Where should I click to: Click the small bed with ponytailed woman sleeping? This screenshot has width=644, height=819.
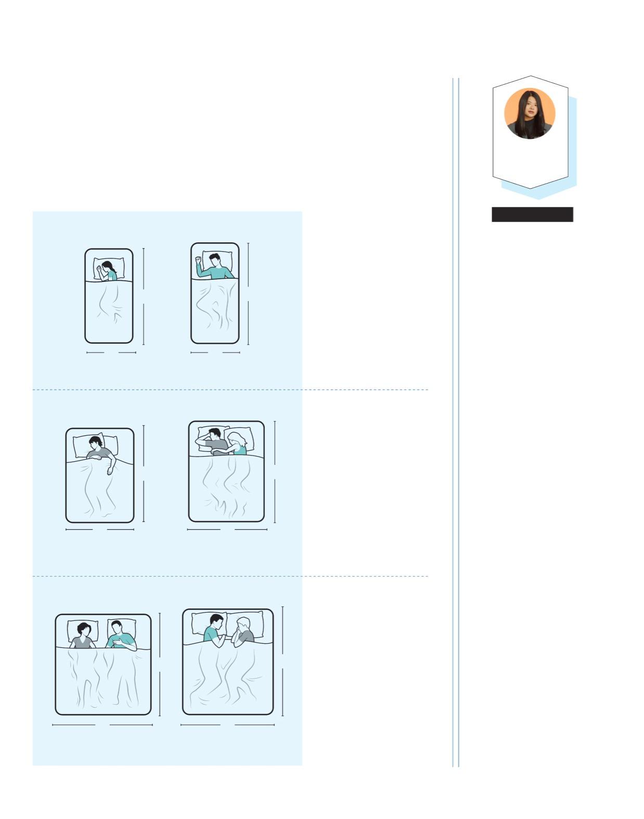coord(109,296)
